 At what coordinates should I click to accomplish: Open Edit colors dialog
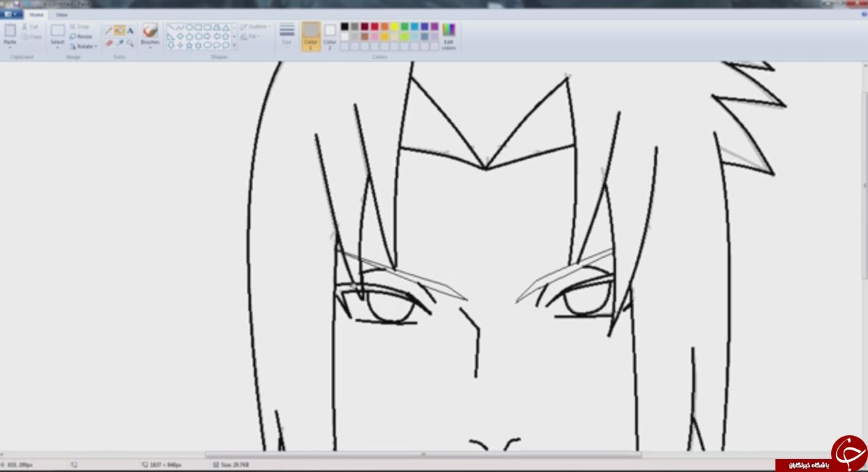point(449,37)
